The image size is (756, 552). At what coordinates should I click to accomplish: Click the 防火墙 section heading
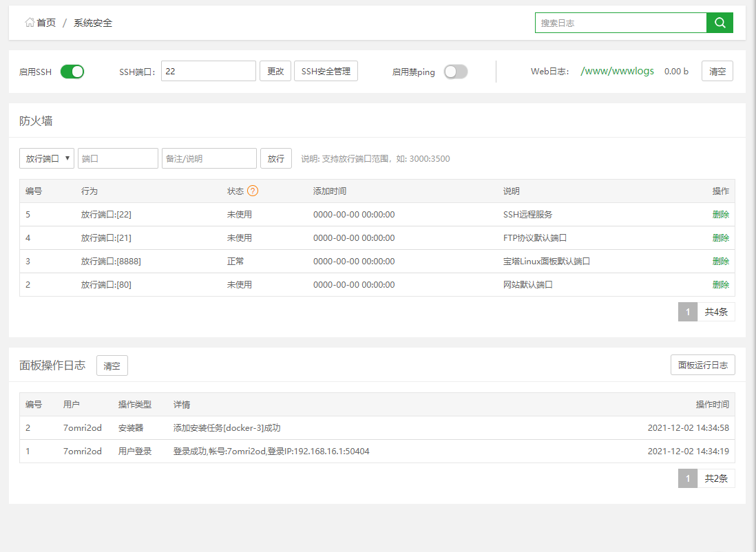[x=36, y=120]
